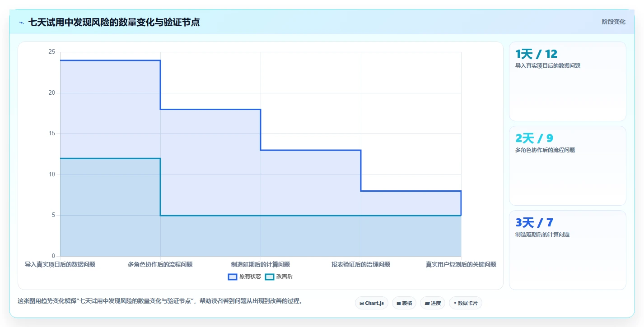
Task: Click the teal 改善后 legend swatch
Action: tap(270, 276)
